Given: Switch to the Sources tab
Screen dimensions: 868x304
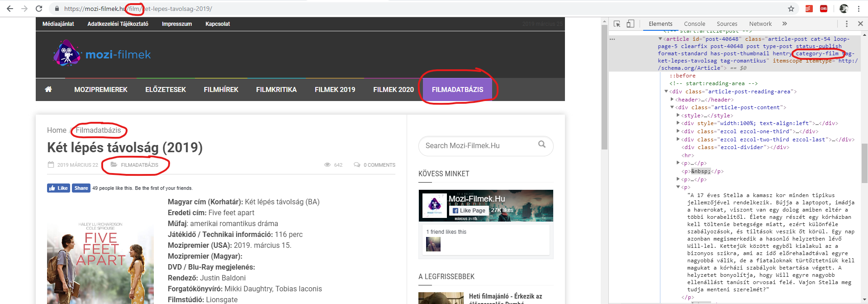Looking at the screenshot, I should tap(727, 24).
